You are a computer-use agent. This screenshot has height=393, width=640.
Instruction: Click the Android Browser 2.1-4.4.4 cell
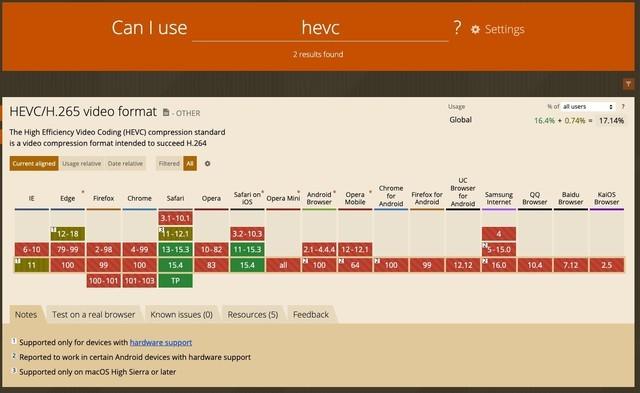(319, 249)
